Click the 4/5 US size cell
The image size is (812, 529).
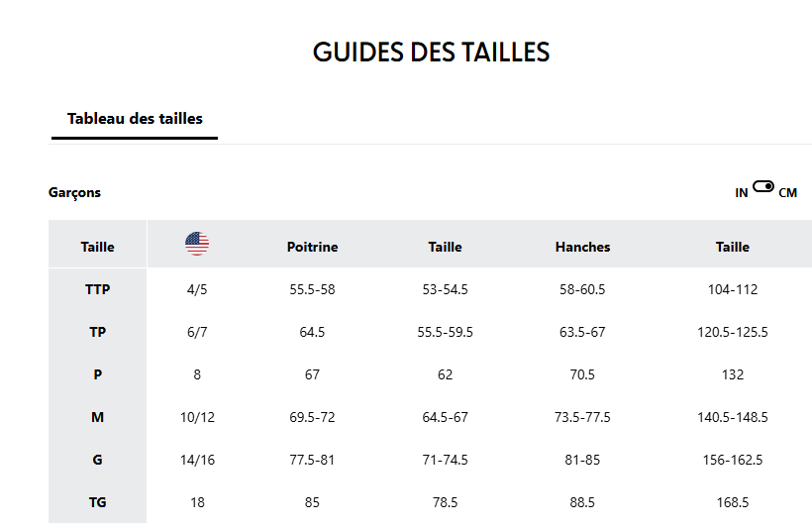pyautogui.click(x=197, y=289)
